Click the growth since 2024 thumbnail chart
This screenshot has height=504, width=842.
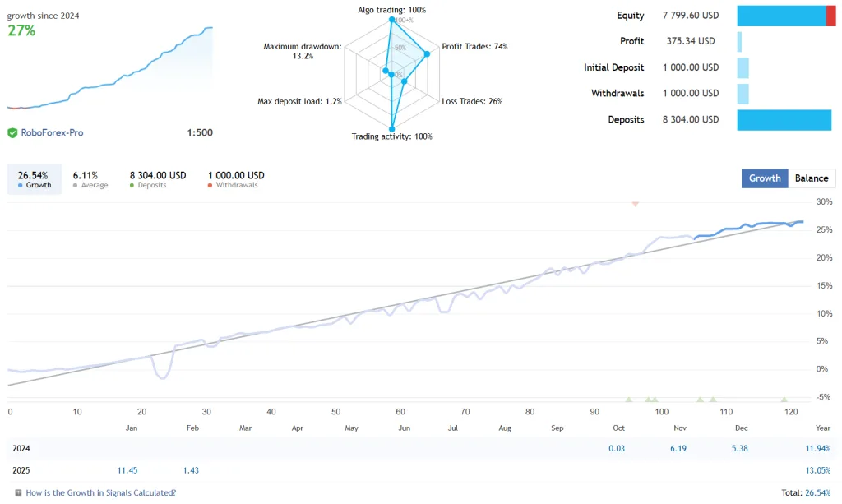(109, 70)
